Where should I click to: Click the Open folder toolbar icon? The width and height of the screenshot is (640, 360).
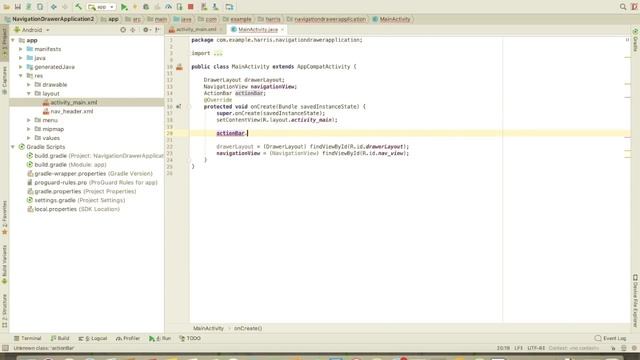tap(7, 7)
